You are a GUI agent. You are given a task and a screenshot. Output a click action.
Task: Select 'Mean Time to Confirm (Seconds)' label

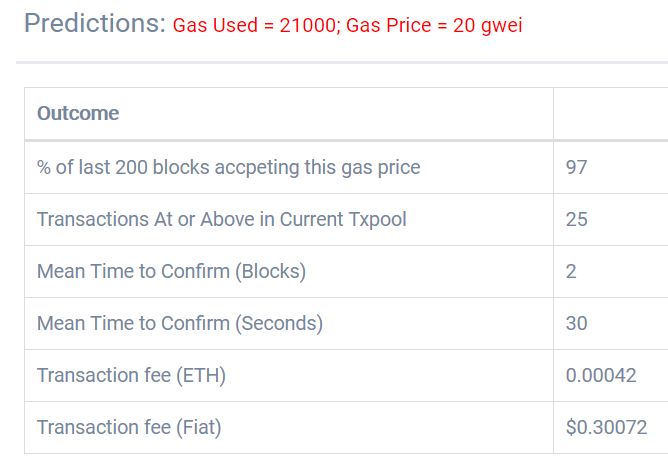[x=180, y=323]
